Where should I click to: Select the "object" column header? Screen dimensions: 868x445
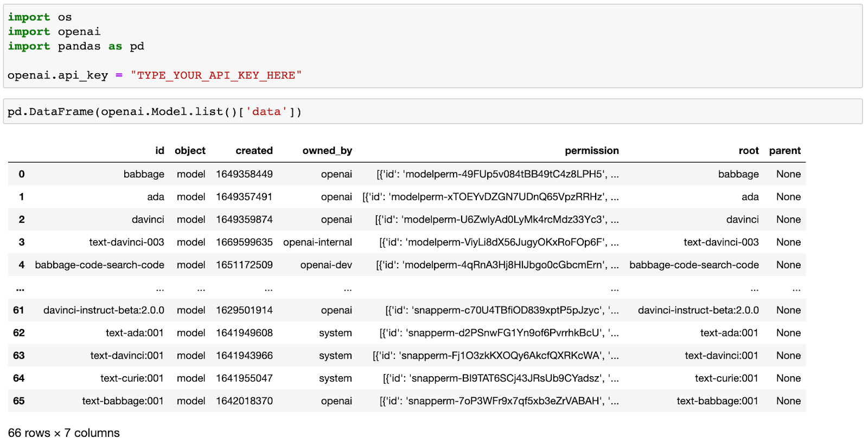tap(190, 151)
